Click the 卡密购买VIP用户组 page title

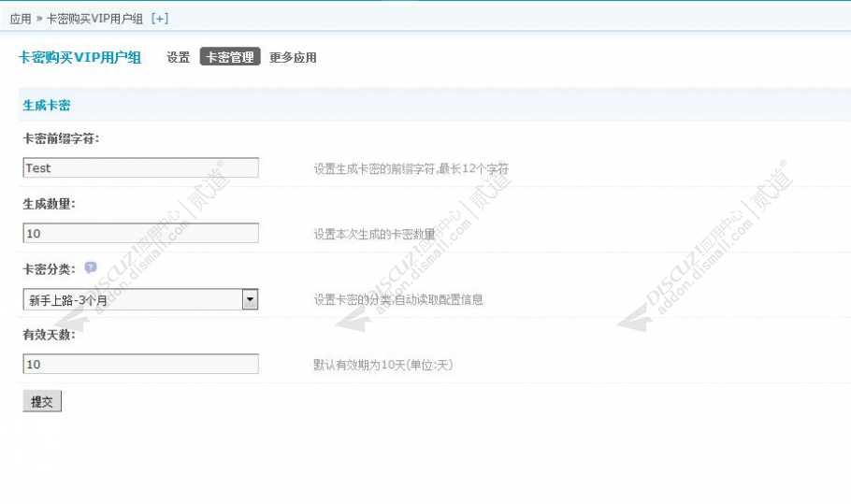point(79,58)
